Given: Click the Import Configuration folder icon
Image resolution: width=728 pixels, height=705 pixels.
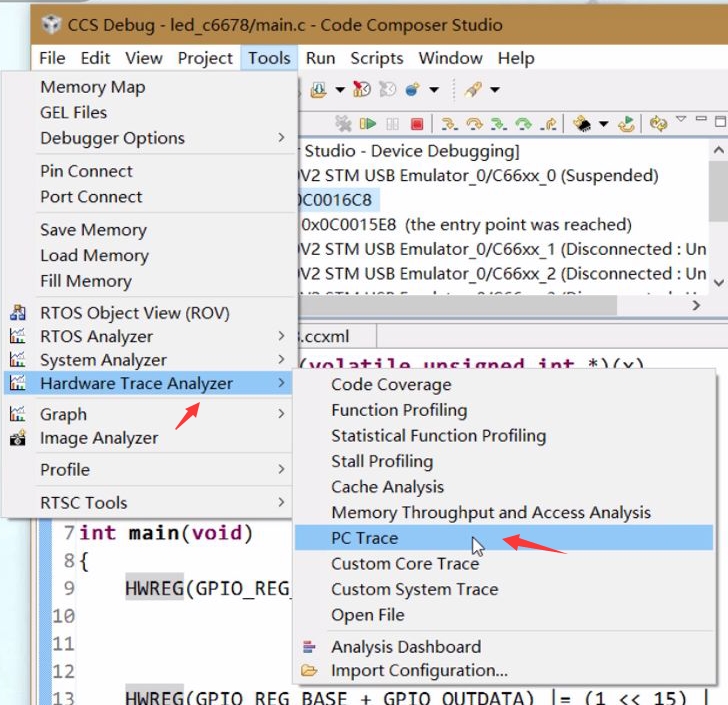Looking at the screenshot, I should point(309,670).
